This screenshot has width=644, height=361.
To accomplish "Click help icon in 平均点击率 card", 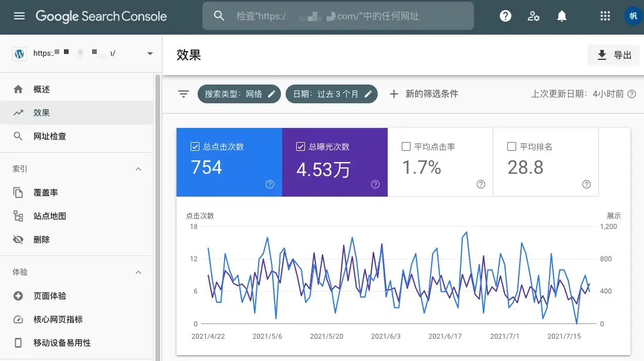I will [x=480, y=184].
